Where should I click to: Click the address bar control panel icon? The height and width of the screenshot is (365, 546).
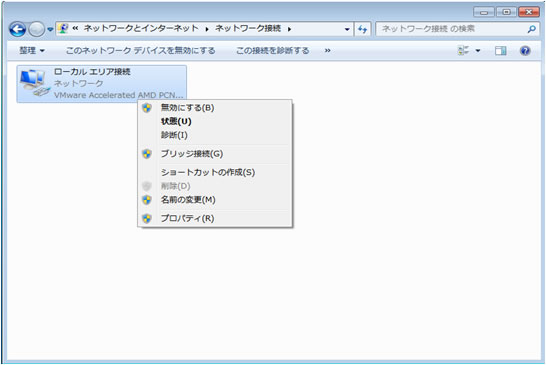[63, 29]
